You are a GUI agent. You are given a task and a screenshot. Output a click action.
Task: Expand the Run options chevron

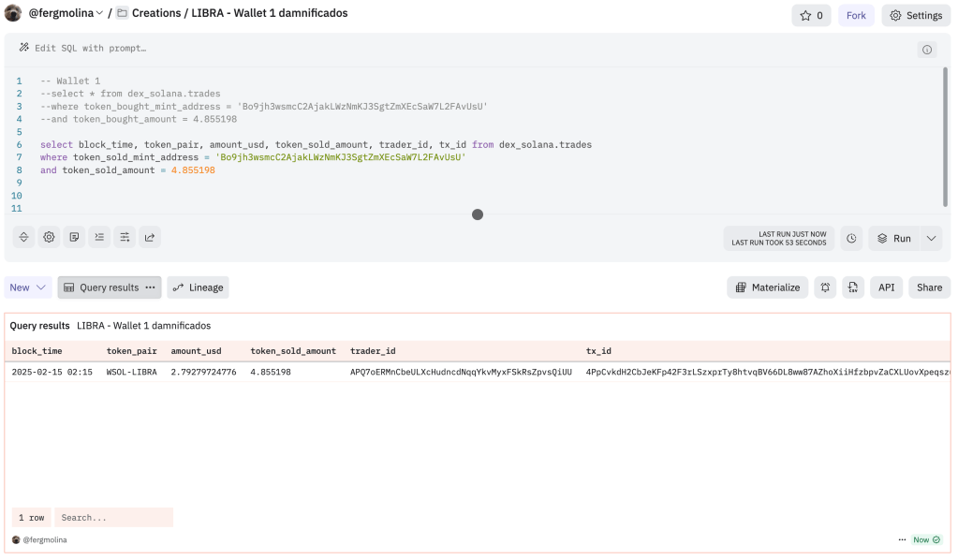(x=931, y=238)
